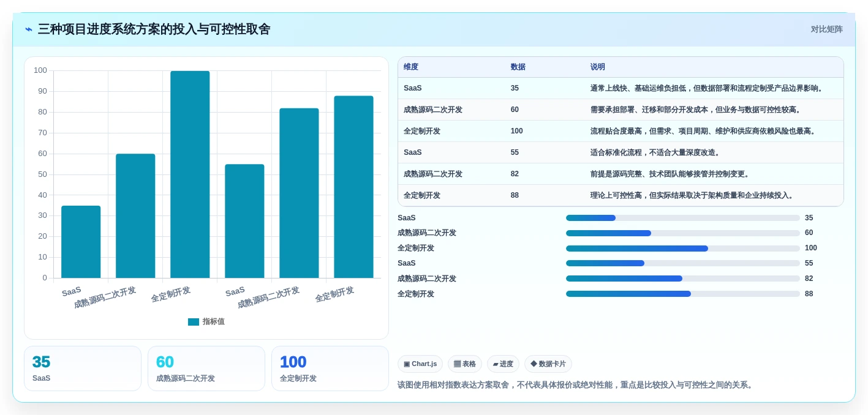The width and height of the screenshot is (868, 415).
Task: Click the footnote beginning 该图使用相对指数表达方案取舍
Action: click(576, 385)
